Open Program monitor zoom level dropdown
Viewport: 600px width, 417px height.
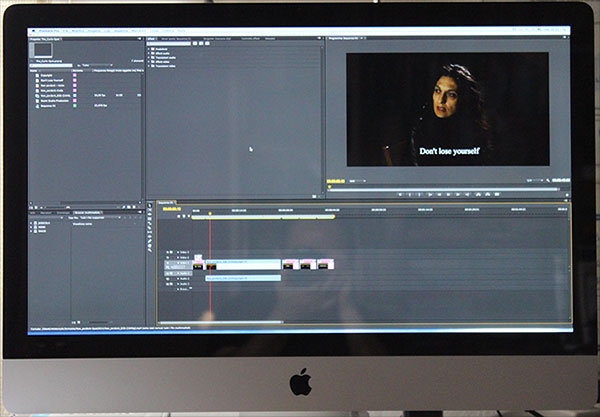point(358,181)
